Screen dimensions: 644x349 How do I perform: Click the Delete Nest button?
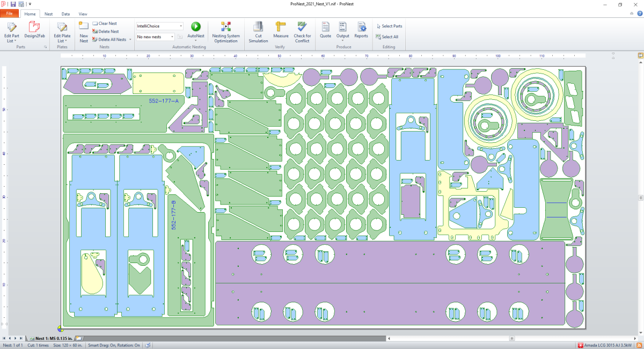[x=105, y=31]
